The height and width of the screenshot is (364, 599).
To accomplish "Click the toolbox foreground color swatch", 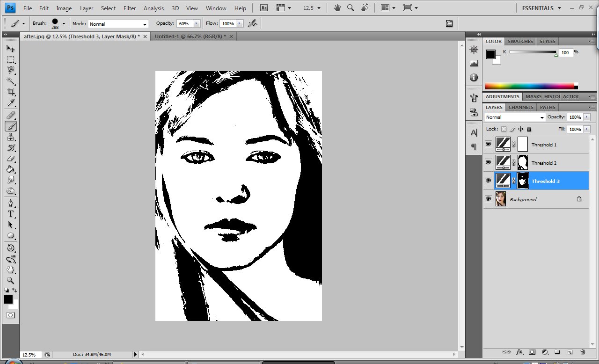I will pyautogui.click(x=8, y=299).
